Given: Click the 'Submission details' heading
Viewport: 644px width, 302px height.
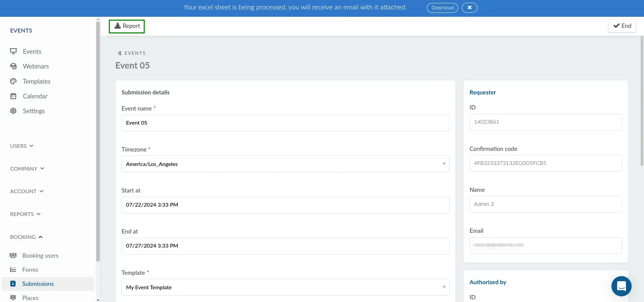Looking at the screenshot, I should pos(146,92).
